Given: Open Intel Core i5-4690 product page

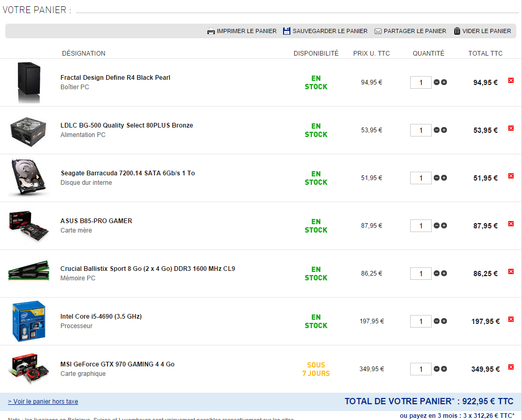Looking at the screenshot, I should [101, 317].
